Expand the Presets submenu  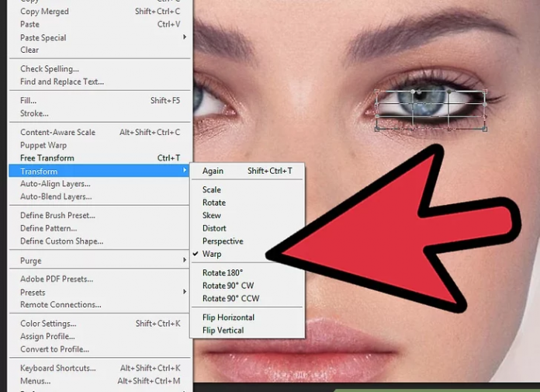coord(185,292)
